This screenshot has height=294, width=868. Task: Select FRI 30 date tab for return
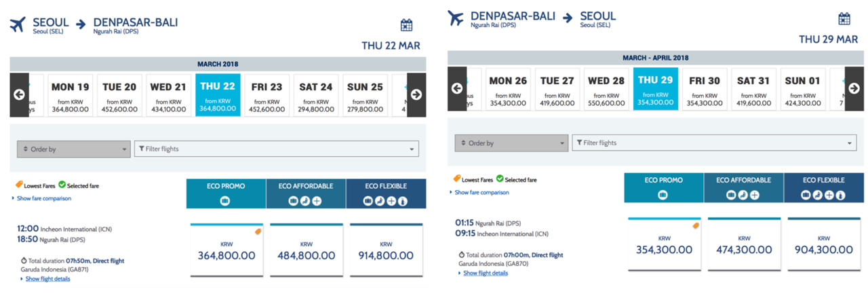[x=705, y=88]
